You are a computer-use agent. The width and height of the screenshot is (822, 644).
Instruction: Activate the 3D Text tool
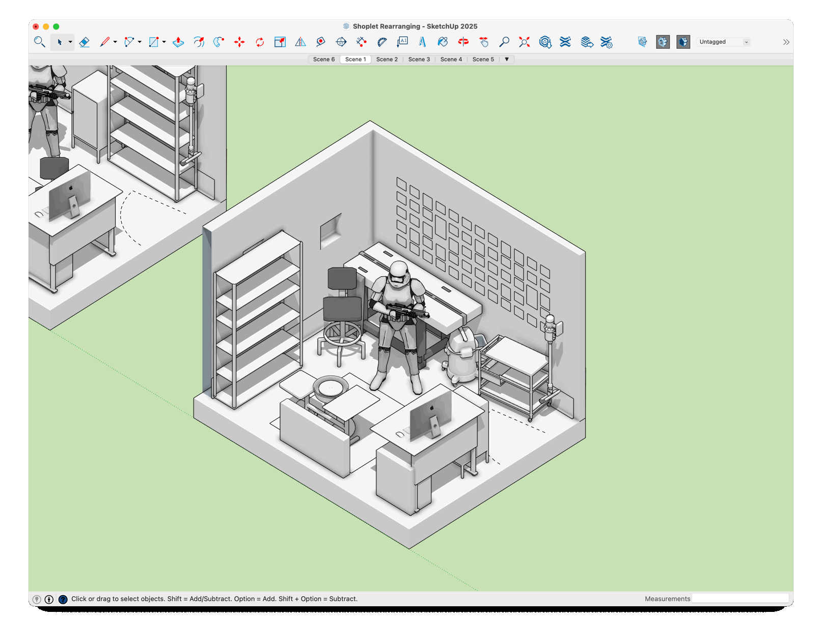click(423, 42)
